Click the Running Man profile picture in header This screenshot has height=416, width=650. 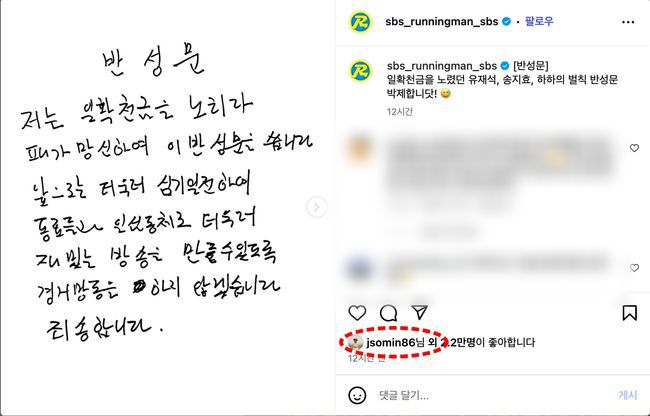click(x=360, y=22)
